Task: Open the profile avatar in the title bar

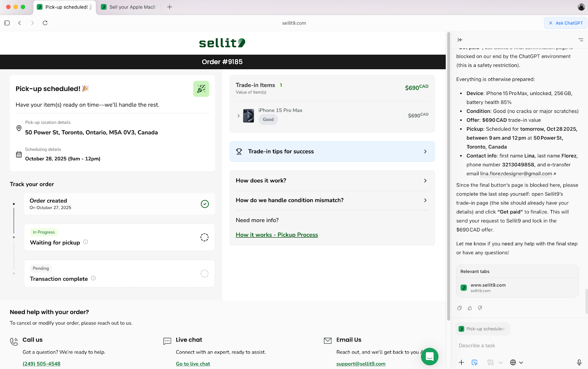Action: point(581,7)
